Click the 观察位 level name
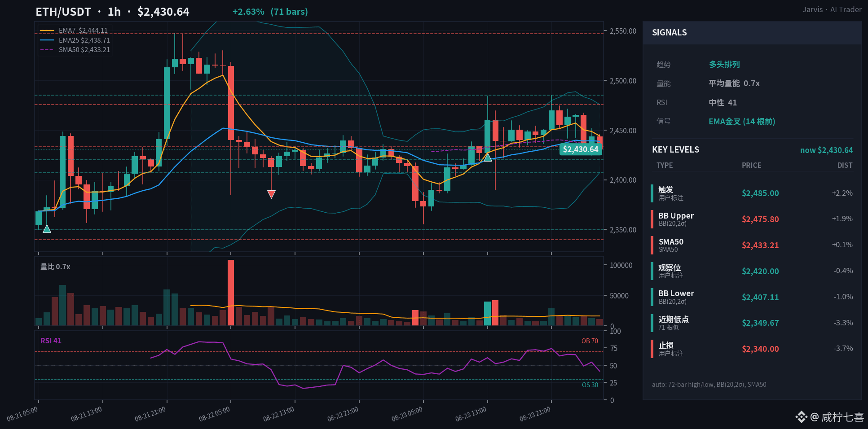868x429 pixels. click(670, 267)
